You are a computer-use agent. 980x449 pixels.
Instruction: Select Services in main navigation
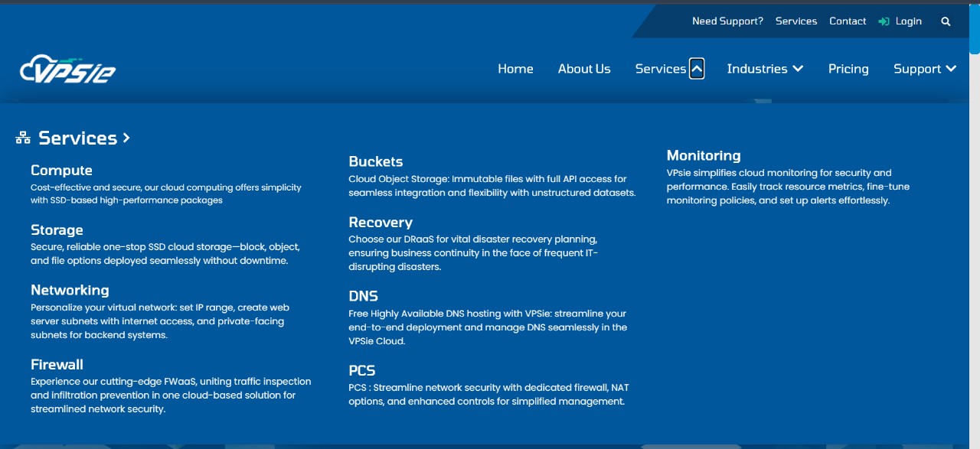(660, 69)
